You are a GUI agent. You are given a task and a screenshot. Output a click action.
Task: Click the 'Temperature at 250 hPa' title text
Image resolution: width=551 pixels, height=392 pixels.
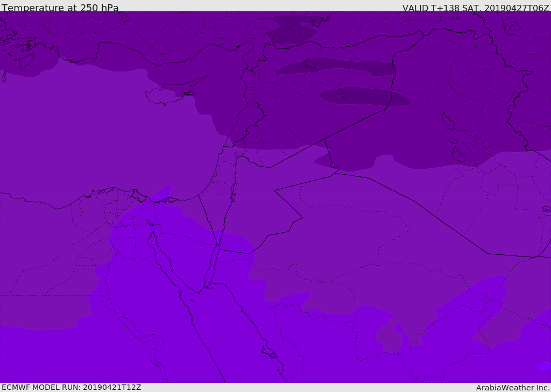click(x=60, y=8)
